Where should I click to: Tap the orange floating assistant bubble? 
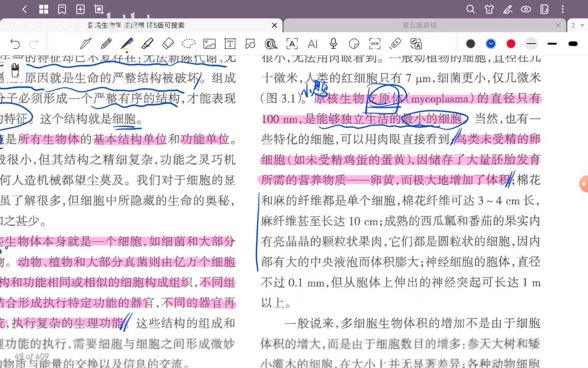583,184
